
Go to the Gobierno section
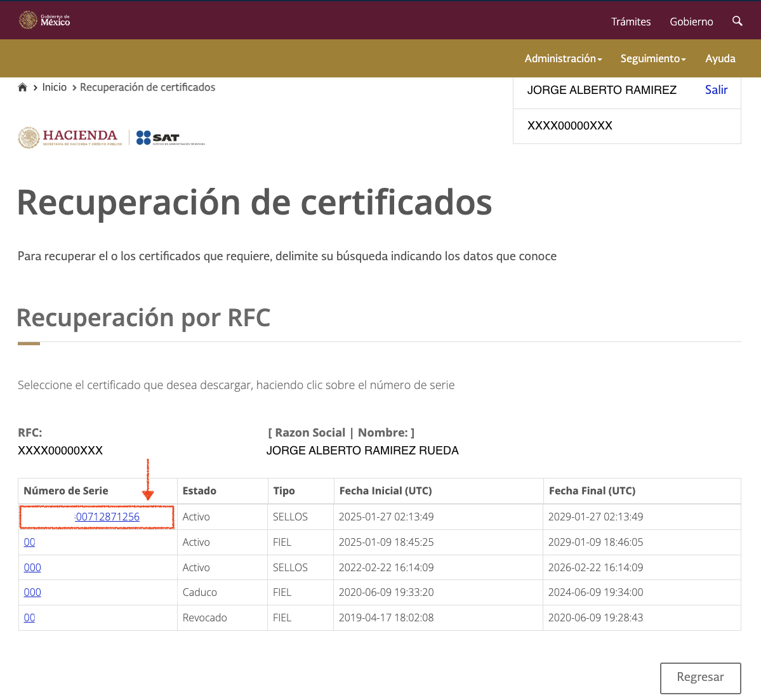691,22
